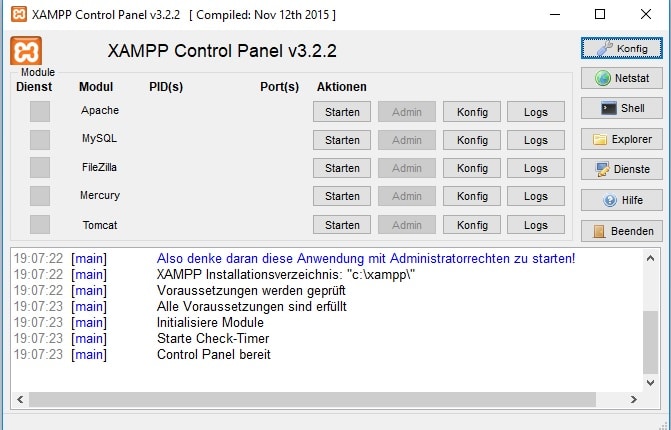Toggle the Tomcat Dienst checkbox
The image size is (671, 430).
click(40, 224)
